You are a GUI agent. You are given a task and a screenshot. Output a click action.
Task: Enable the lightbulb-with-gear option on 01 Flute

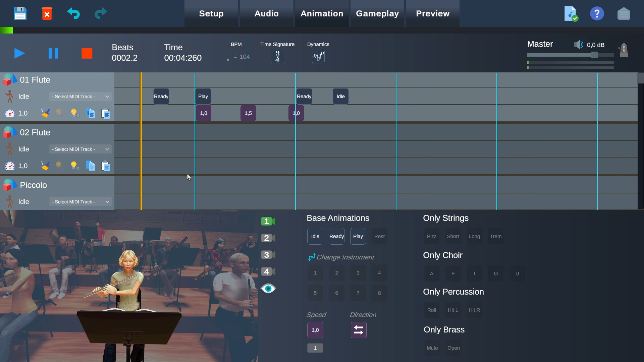tap(74, 113)
